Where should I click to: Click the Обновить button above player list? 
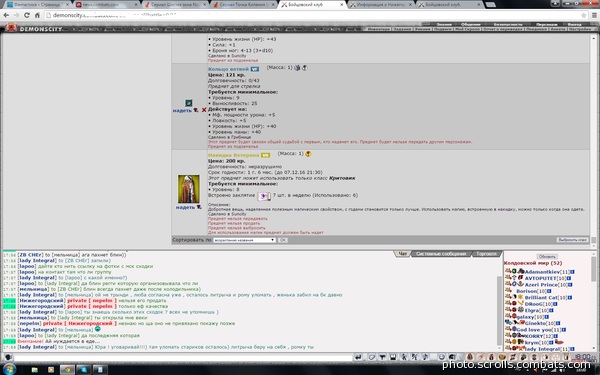point(547,256)
